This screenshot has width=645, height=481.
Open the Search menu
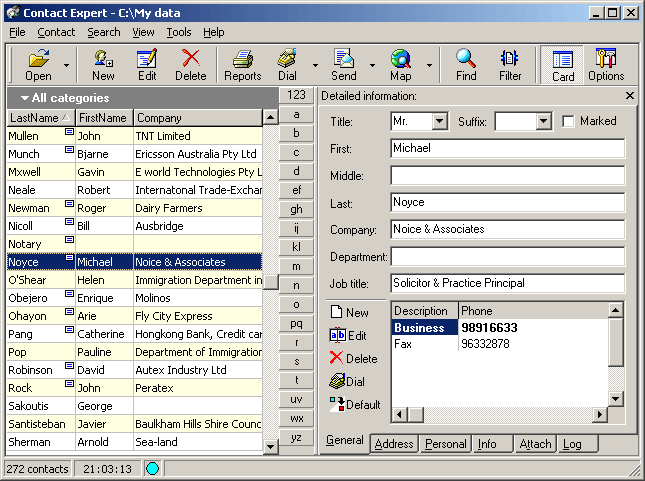click(x=104, y=32)
